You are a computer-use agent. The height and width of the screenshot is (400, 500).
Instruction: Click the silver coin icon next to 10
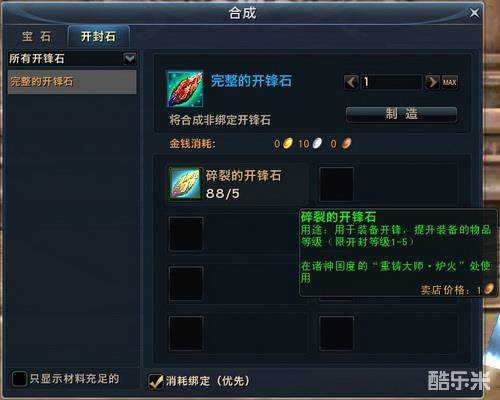tap(317, 144)
